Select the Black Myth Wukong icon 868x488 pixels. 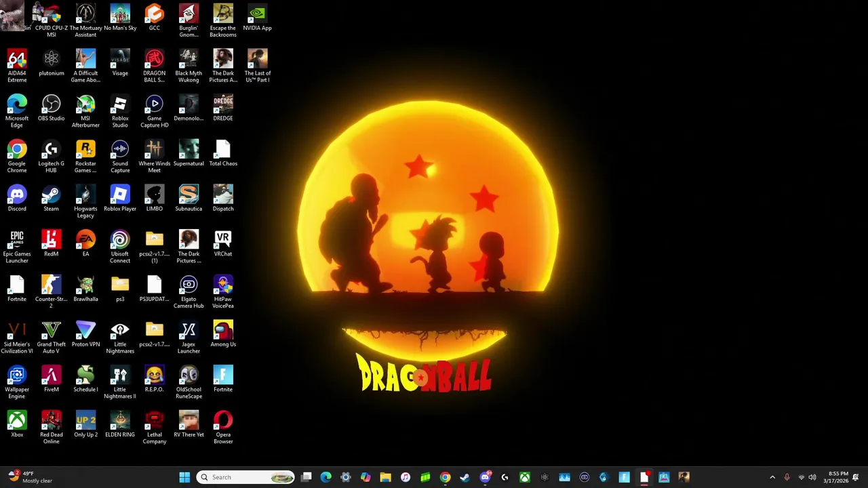tap(189, 66)
